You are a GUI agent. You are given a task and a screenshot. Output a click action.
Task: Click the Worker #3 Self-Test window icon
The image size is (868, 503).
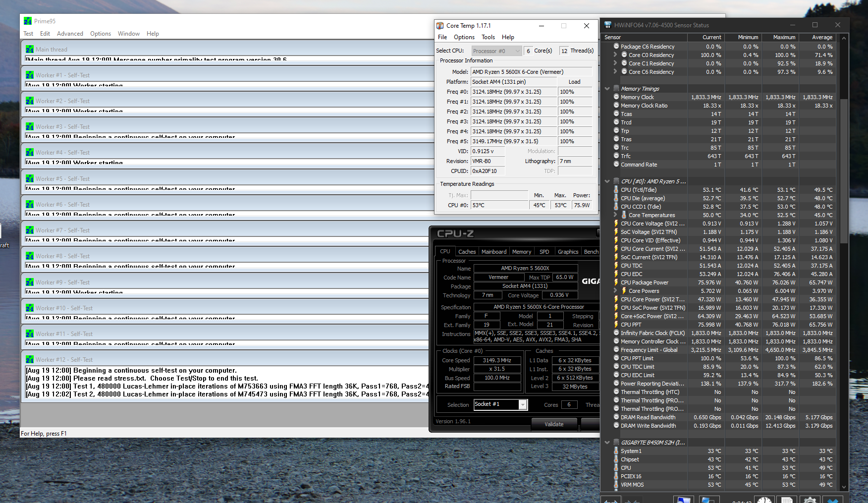30,127
